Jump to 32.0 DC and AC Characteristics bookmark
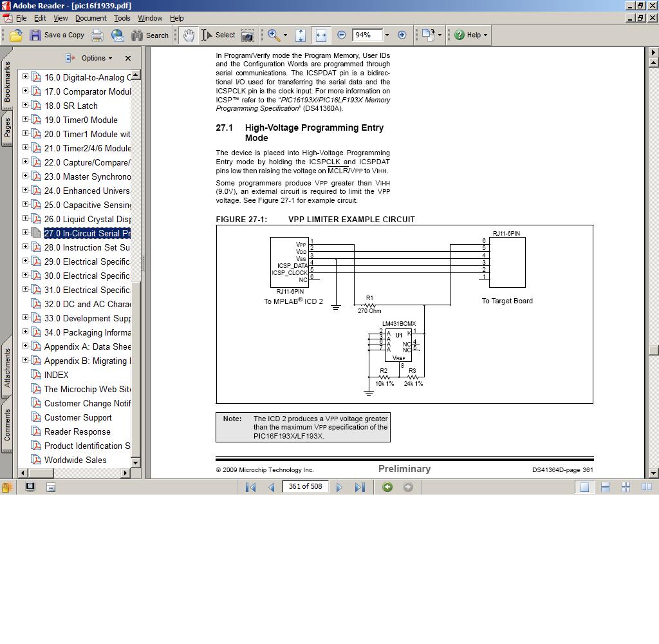This screenshot has height=644, width=659. coord(87,304)
